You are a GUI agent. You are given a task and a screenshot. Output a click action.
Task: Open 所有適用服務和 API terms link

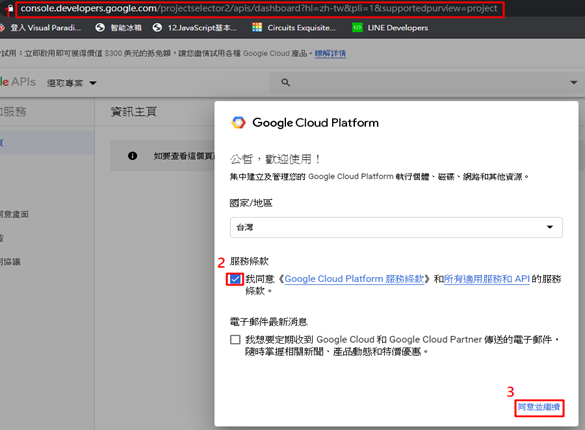487,279
